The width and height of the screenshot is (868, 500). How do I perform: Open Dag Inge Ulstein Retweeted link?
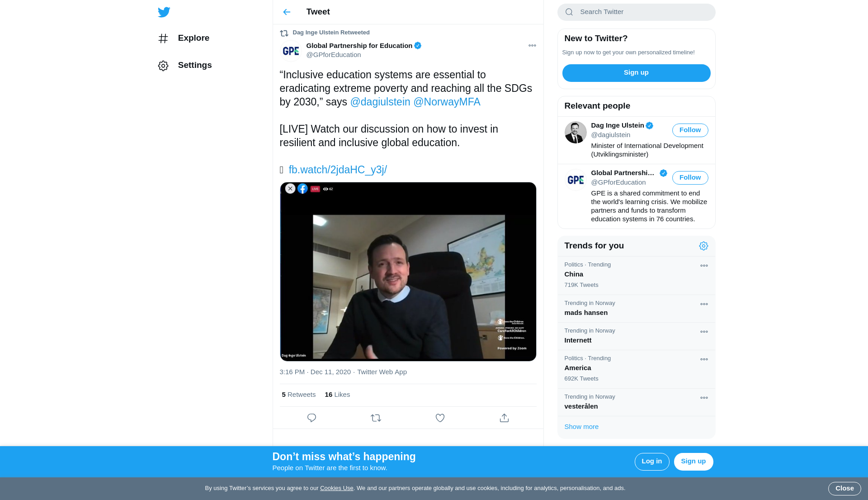(331, 33)
